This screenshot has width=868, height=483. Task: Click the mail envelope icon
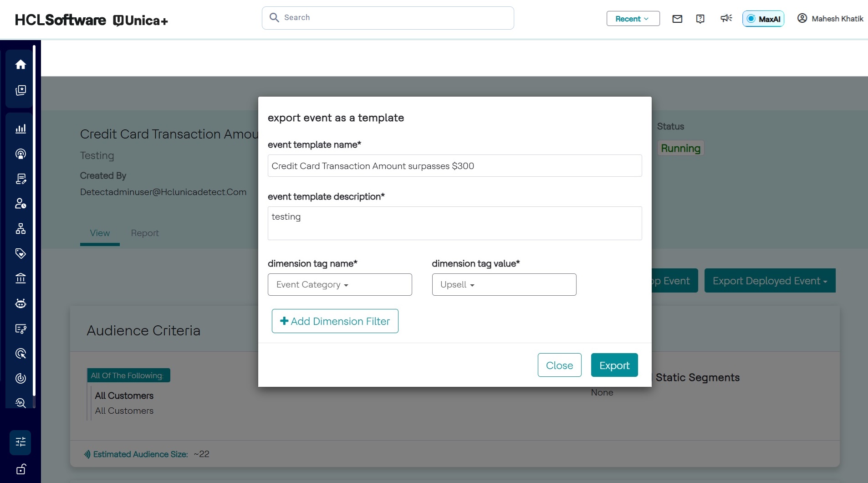coord(677,19)
